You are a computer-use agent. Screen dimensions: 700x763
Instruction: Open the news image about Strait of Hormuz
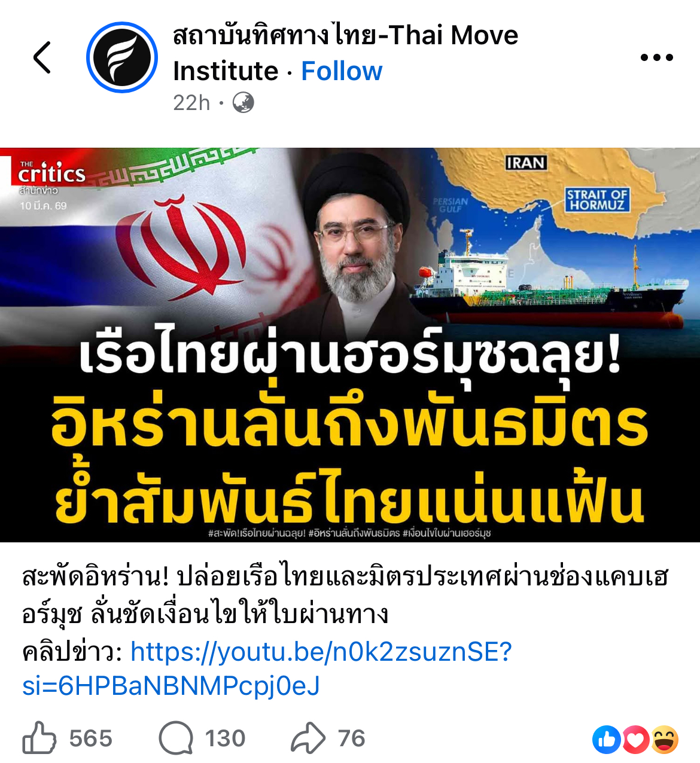[350, 345]
